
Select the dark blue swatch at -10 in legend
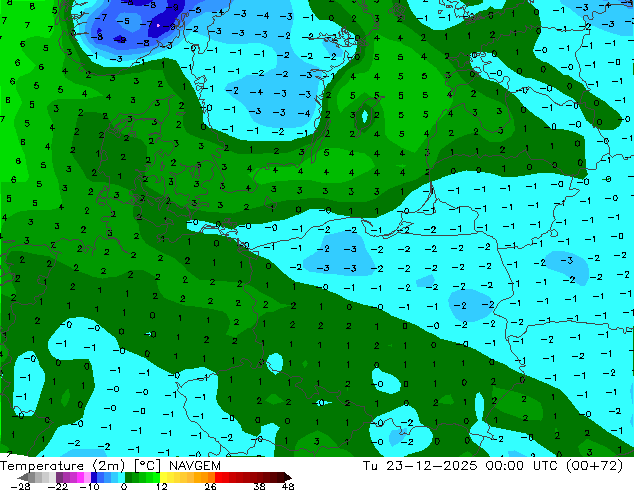(x=94, y=477)
